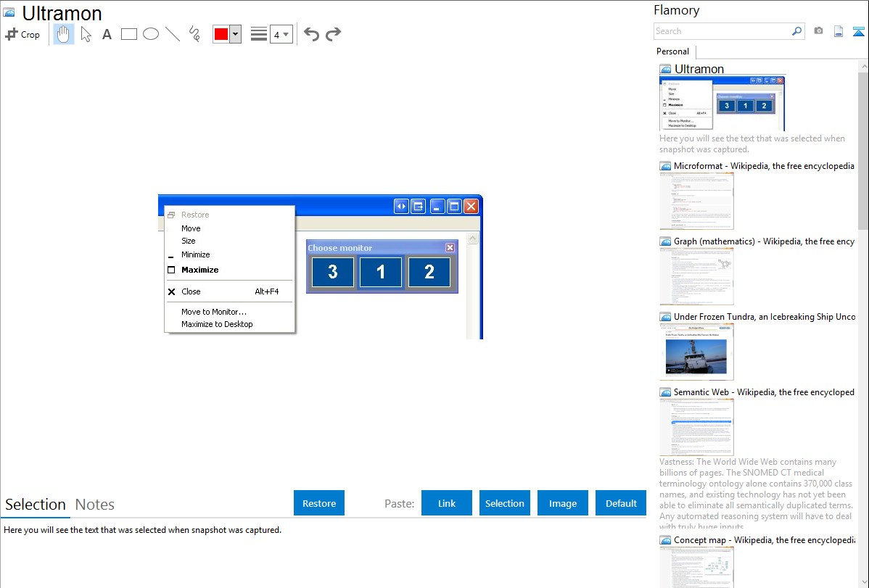Select the Concept map snapshot thumbnail
This screenshot has height=588, width=869.
696,567
